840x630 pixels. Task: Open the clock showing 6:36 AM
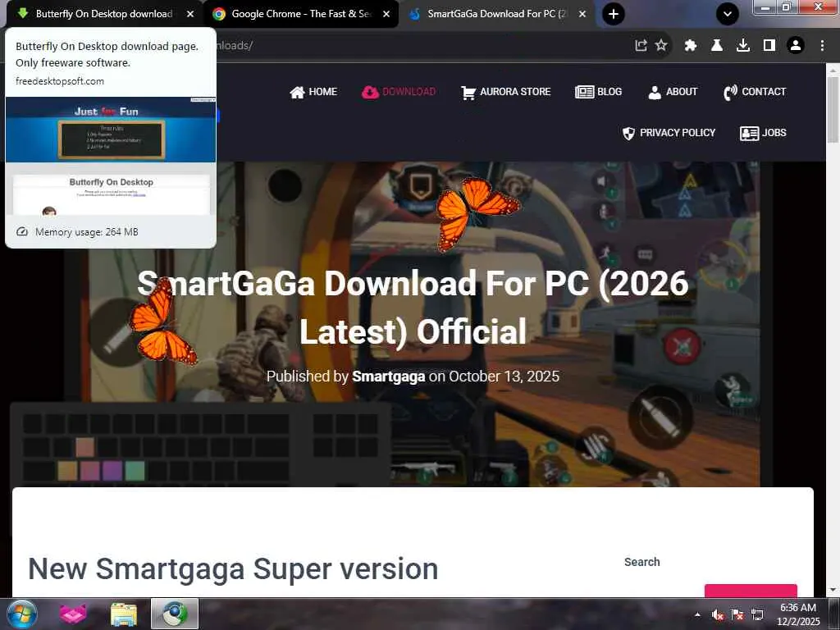798,614
